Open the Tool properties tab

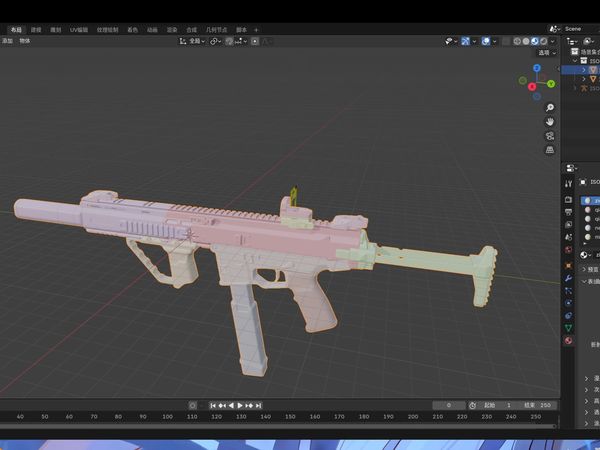pyautogui.click(x=568, y=184)
